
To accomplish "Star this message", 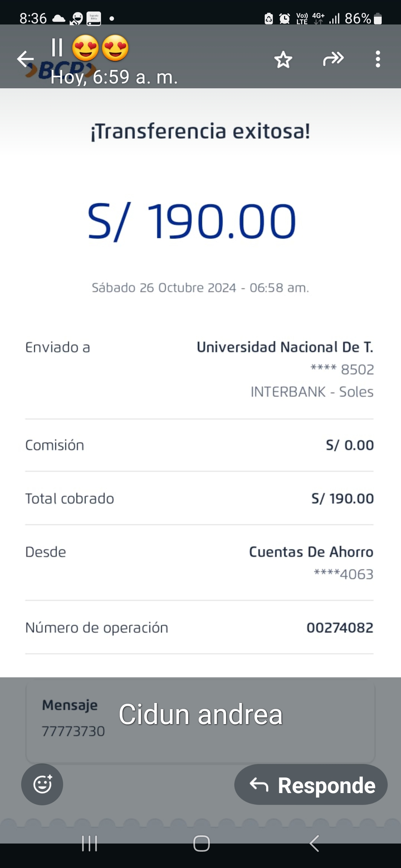I will [x=283, y=59].
